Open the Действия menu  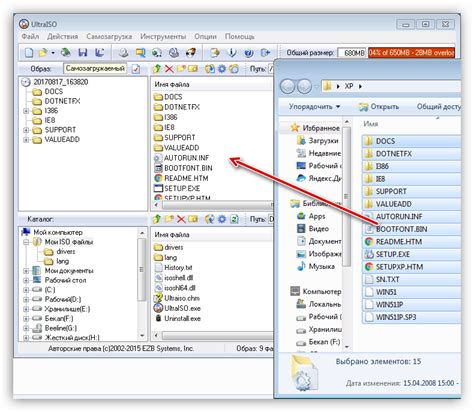point(62,36)
